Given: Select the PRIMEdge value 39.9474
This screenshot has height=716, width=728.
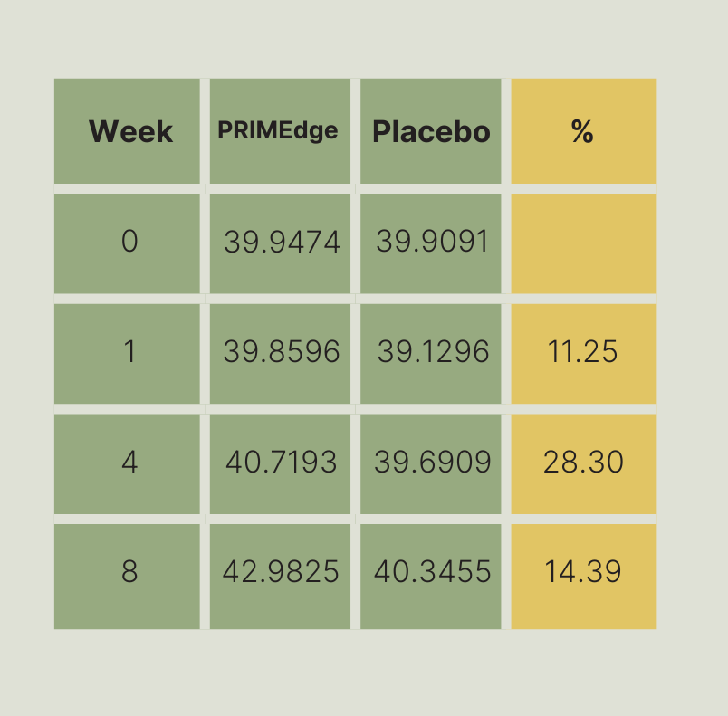Looking at the screenshot, I should point(281,243).
